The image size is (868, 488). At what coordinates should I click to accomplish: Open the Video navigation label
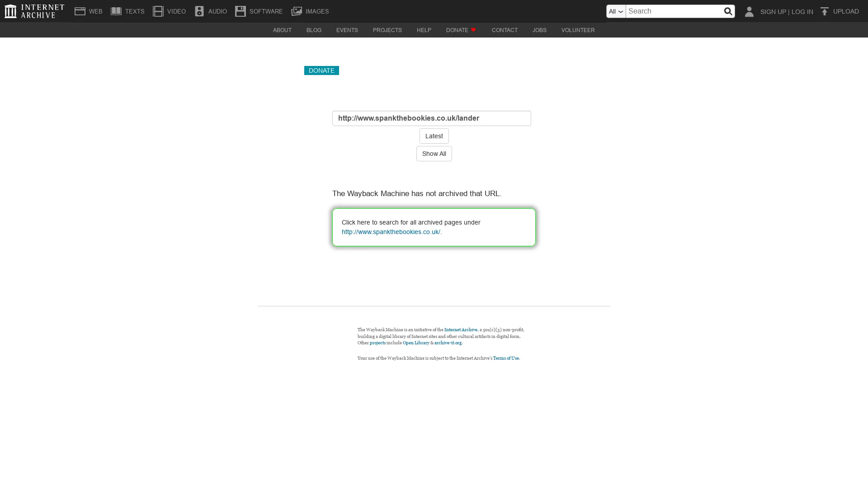point(176,11)
